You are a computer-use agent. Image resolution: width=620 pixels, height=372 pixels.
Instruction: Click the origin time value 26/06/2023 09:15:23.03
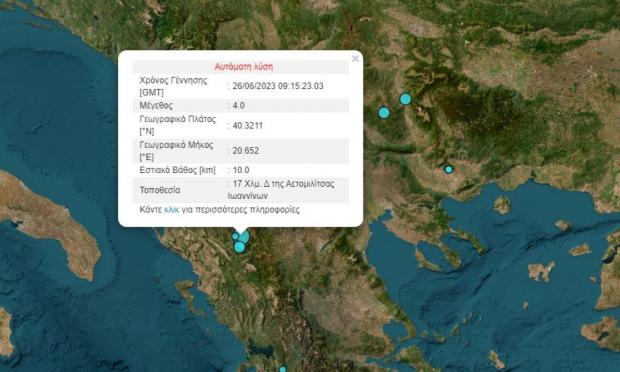(278, 86)
